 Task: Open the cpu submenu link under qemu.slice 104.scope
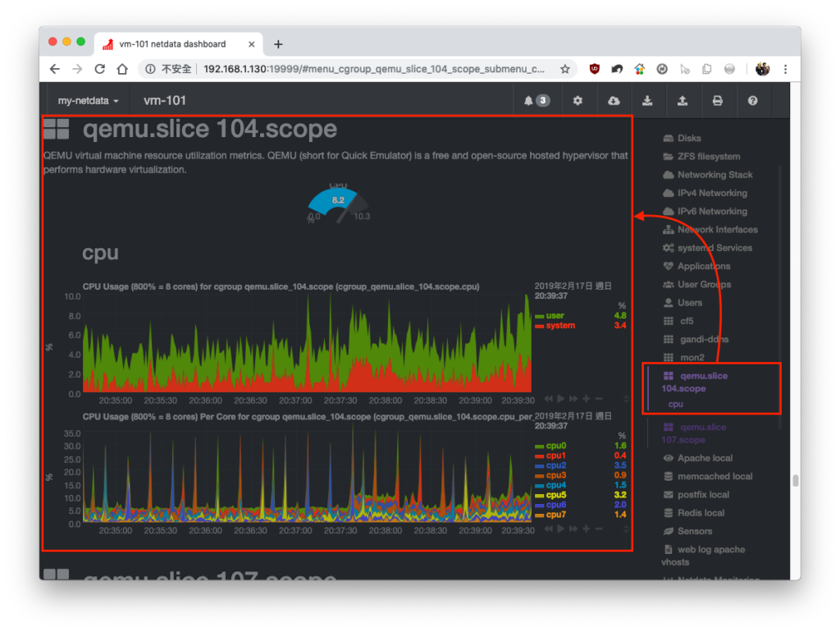click(676, 404)
